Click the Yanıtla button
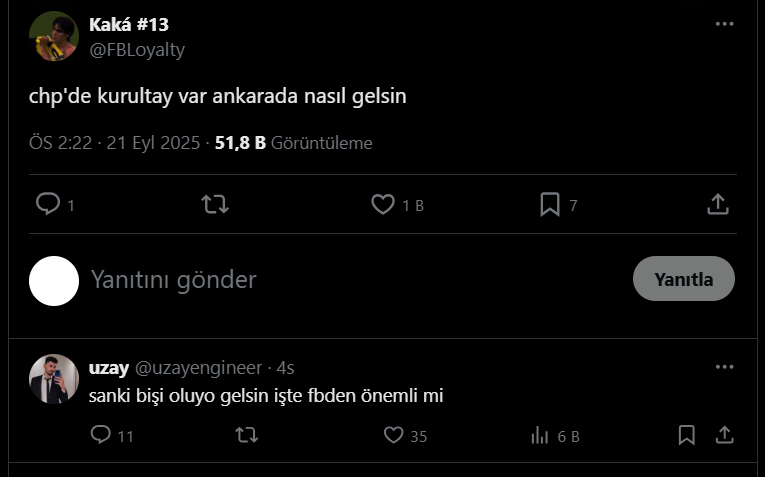765x477 pixels. 684,279
